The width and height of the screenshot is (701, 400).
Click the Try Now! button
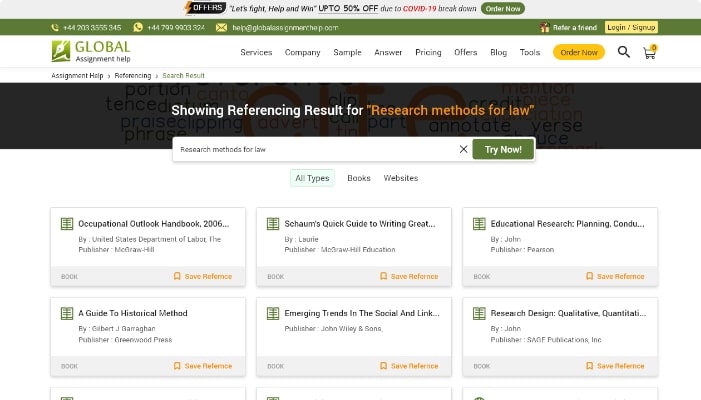click(x=503, y=149)
